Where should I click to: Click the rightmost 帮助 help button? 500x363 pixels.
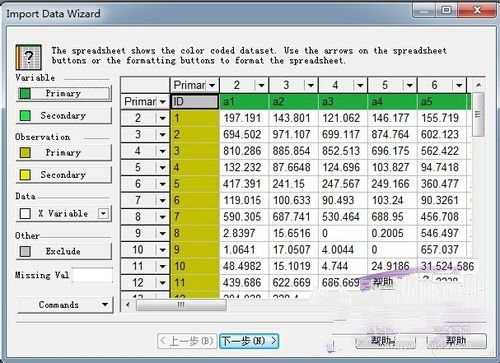pyautogui.click(x=456, y=341)
